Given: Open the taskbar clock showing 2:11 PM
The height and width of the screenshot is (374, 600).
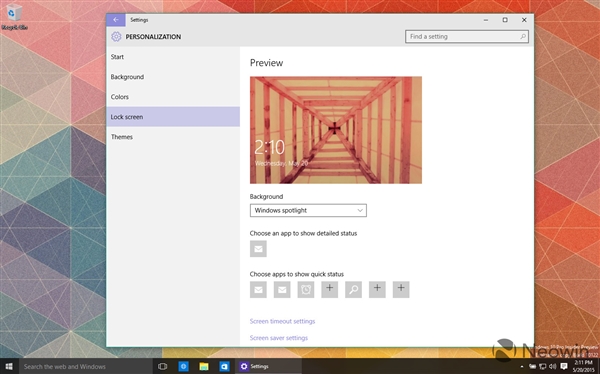Looking at the screenshot, I should click(x=584, y=366).
